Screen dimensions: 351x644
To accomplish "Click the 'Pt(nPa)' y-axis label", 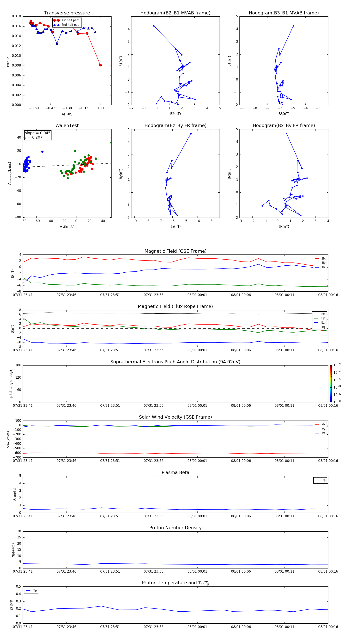I will (x=8, y=61).
